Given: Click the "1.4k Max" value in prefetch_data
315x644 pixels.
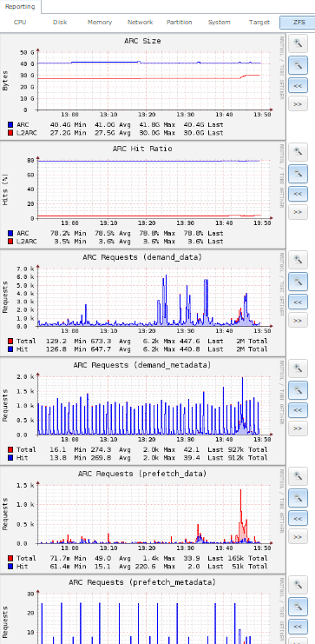Looking at the screenshot, I should [159, 558].
